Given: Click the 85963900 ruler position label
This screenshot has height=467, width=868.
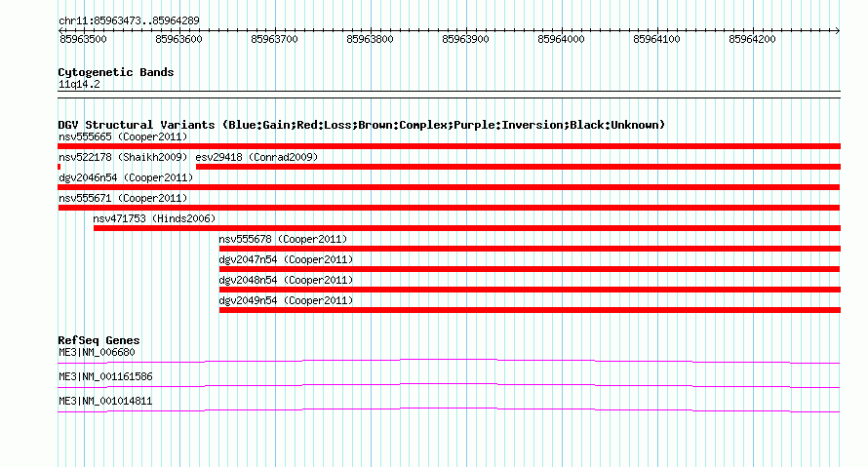Looking at the screenshot, I should [465, 39].
